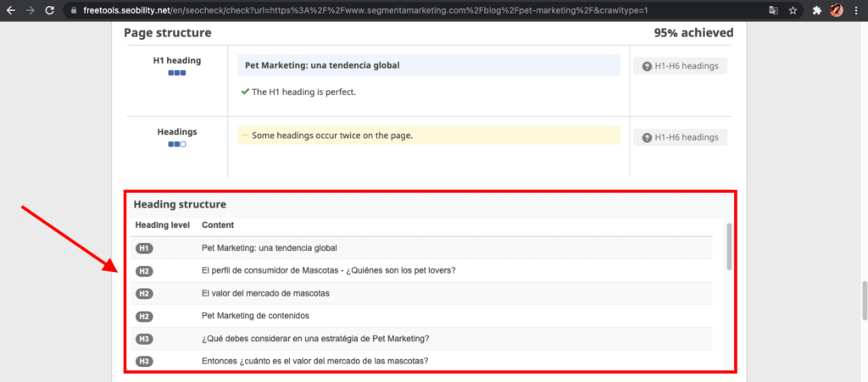The height and width of the screenshot is (382, 868).
Task: Click the Heading level column header
Action: click(x=162, y=225)
